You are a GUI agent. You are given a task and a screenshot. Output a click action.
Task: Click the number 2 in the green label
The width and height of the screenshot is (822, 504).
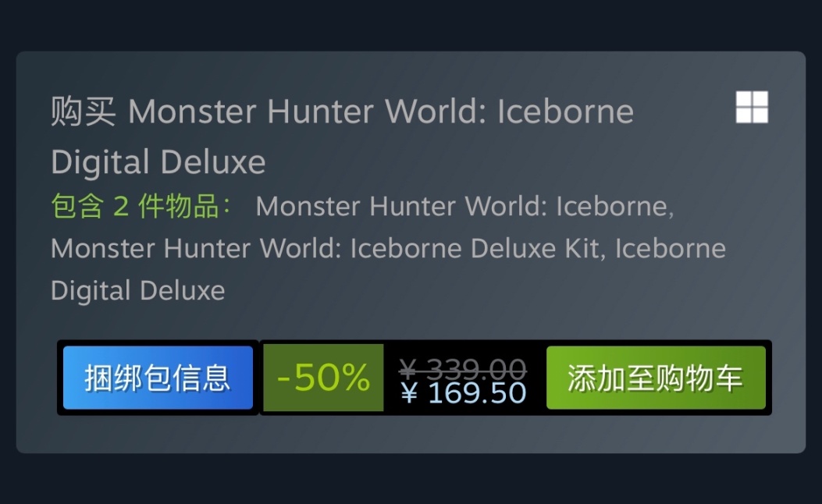(120, 207)
